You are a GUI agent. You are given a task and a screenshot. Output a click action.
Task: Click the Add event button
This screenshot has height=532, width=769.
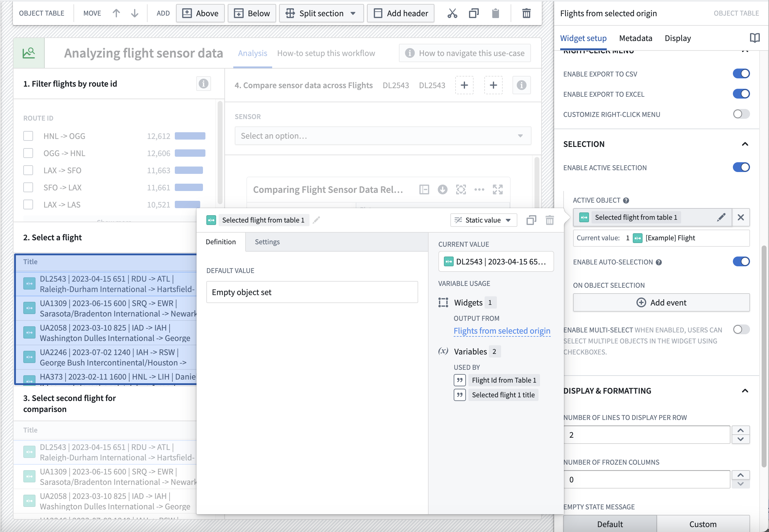point(661,303)
